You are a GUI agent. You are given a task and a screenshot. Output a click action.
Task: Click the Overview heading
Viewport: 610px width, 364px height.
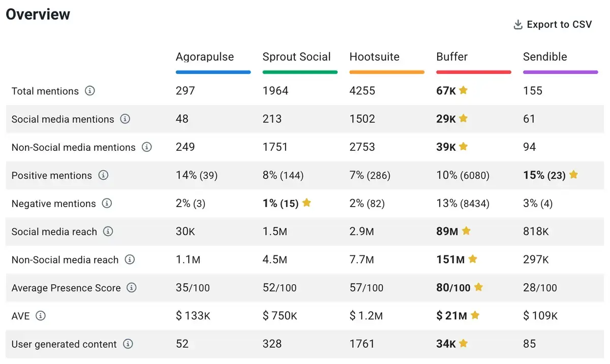pyautogui.click(x=38, y=14)
